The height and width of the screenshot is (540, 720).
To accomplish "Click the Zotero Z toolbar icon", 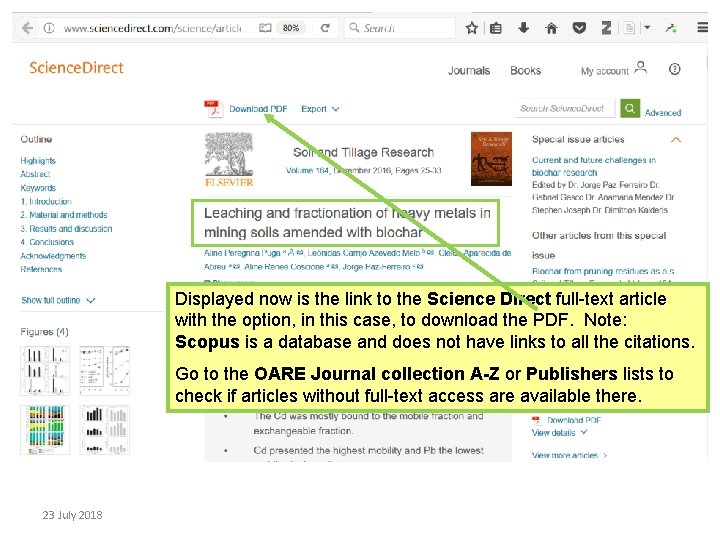I will pyautogui.click(x=606, y=28).
